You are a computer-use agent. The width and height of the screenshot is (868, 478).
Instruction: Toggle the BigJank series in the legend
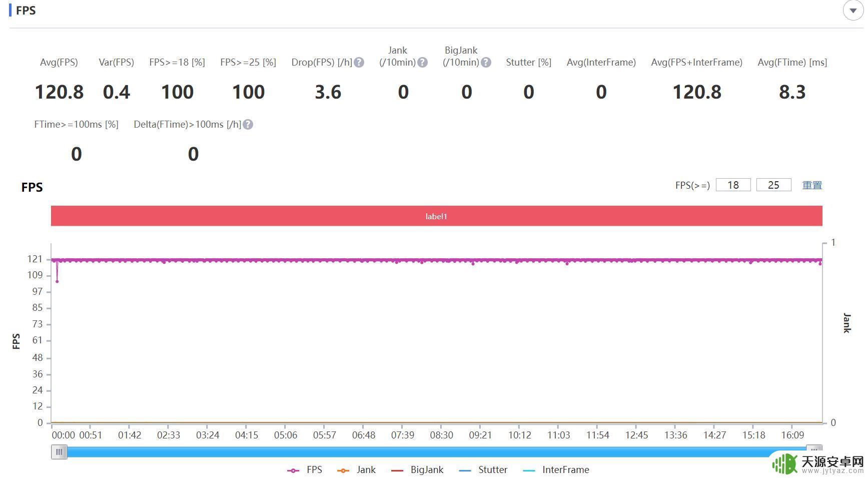pos(417,470)
